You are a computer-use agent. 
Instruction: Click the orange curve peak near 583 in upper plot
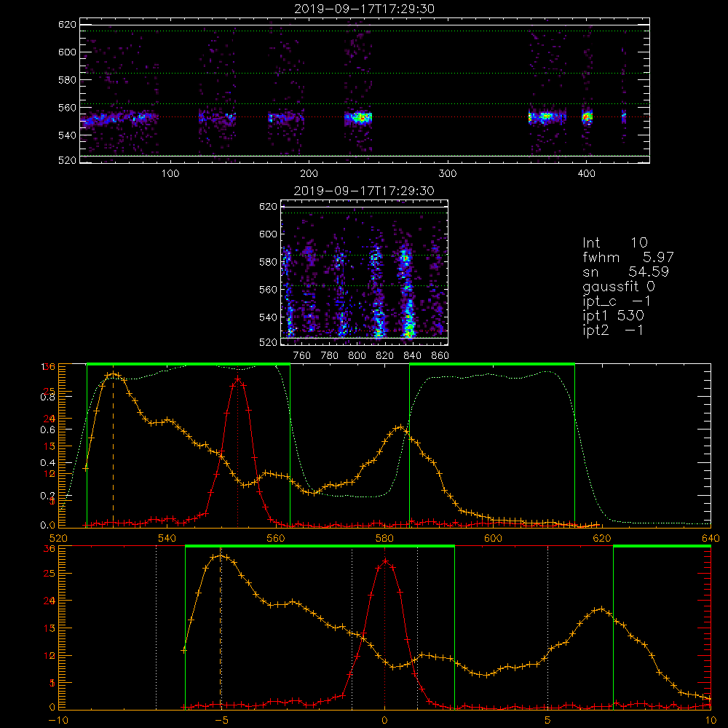coord(400,427)
